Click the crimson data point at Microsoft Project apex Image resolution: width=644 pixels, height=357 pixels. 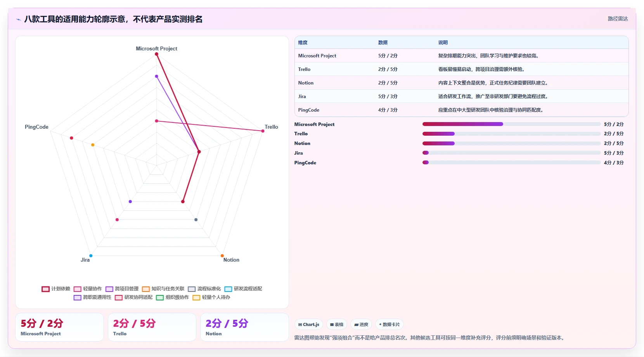tap(157, 54)
